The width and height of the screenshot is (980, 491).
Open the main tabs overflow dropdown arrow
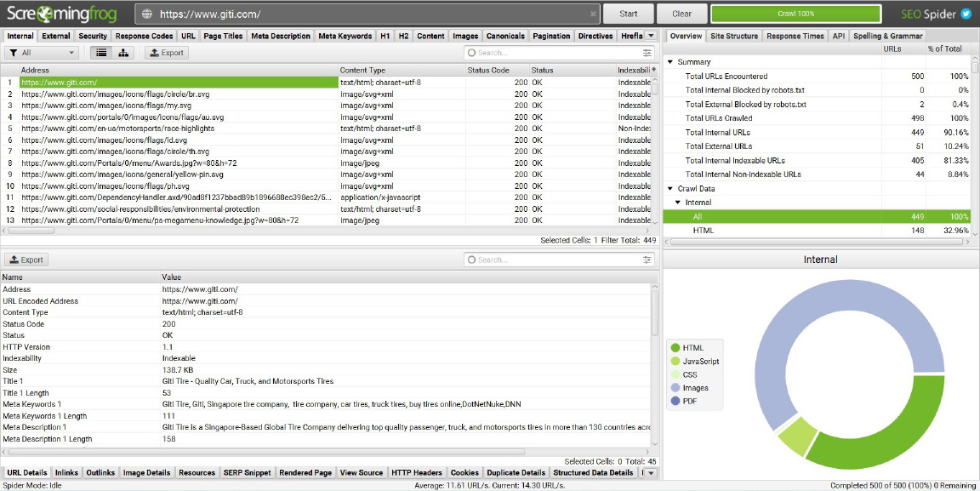[x=650, y=36]
